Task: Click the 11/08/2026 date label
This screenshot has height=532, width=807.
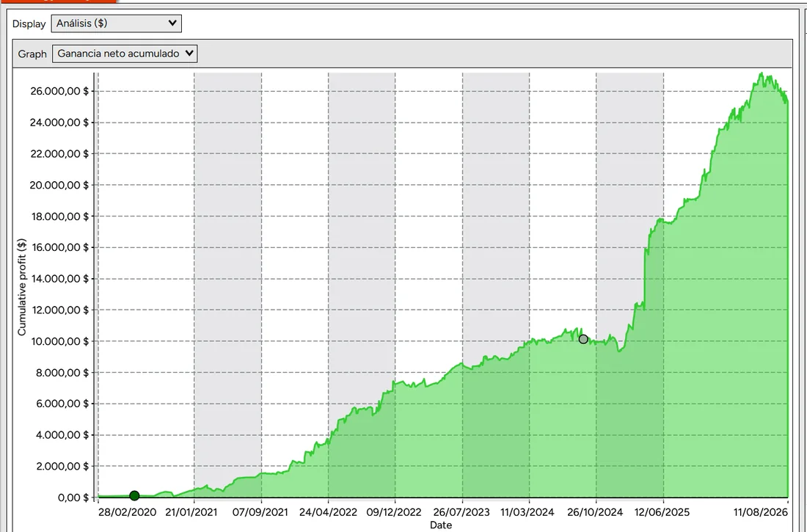Action: point(761,512)
